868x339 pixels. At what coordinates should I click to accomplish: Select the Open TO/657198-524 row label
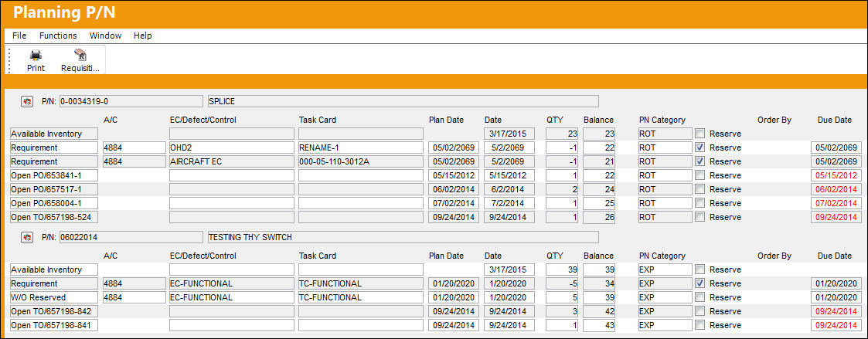[x=54, y=217]
